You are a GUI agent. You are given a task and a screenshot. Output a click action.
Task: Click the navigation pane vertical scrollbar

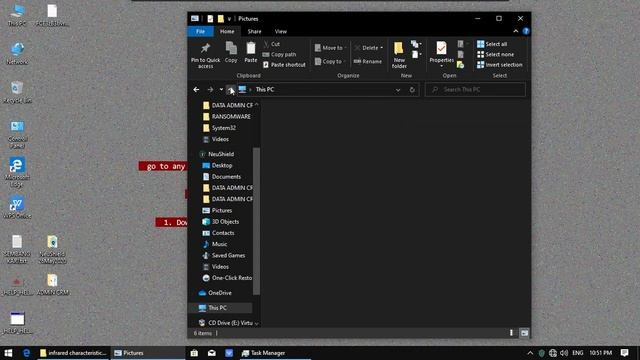point(256,220)
